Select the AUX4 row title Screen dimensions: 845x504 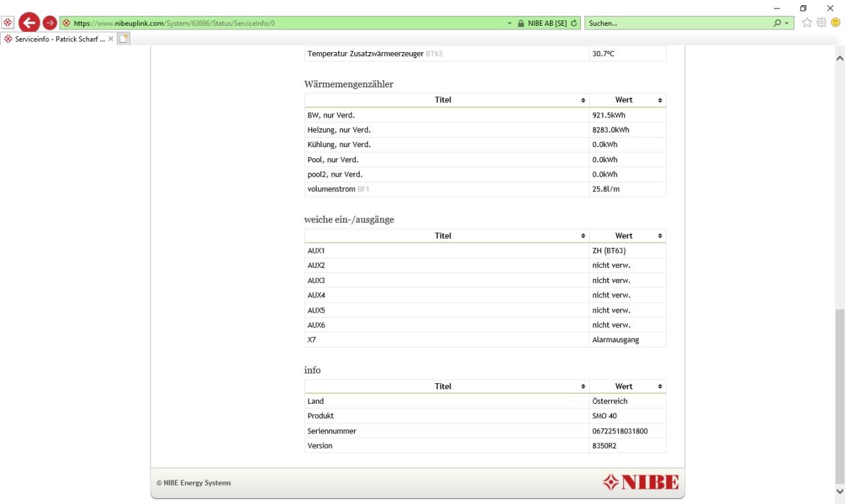[316, 295]
